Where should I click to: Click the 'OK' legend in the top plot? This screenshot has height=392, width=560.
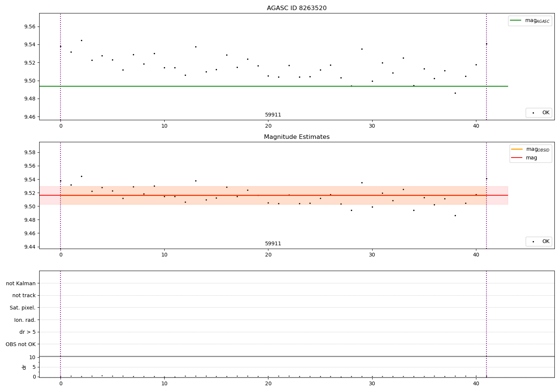(x=539, y=112)
